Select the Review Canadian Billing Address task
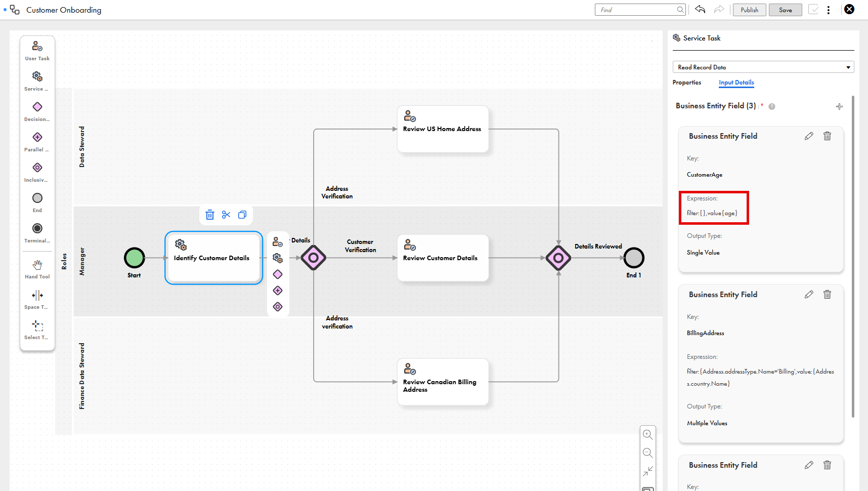868x491 pixels. pos(443,382)
